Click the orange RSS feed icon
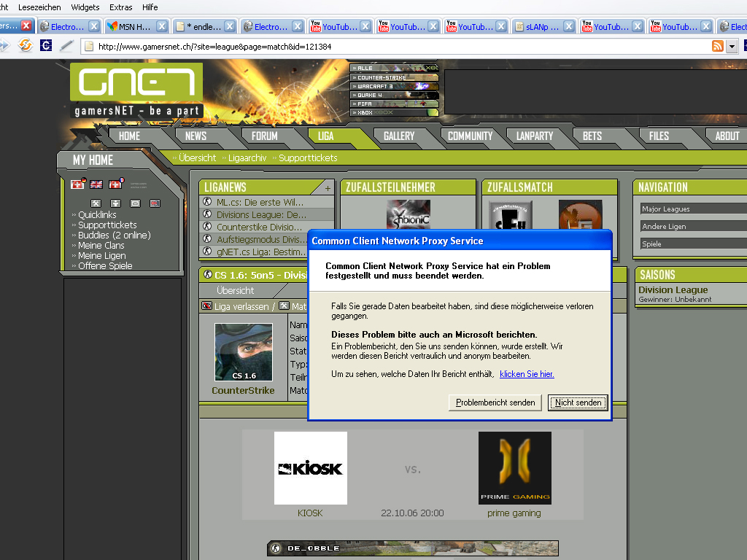747x560 pixels. tap(718, 46)
